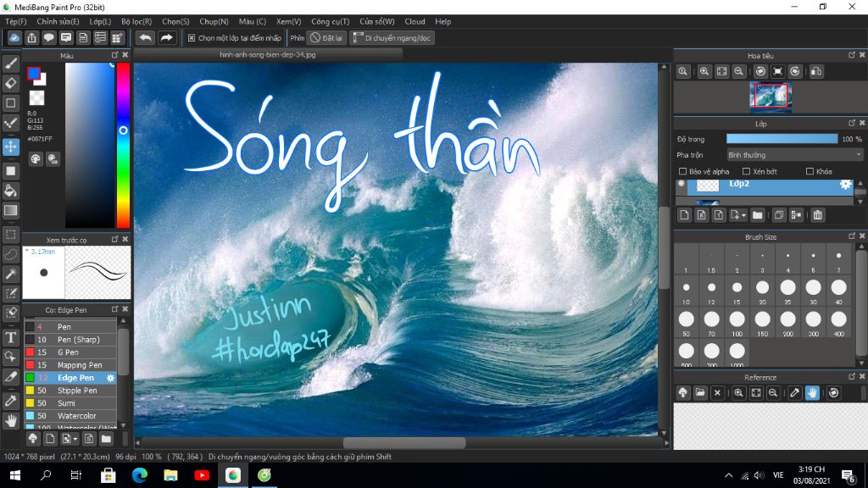
Task: Undock the Reference panel
Action: pyautogui.click(x=851, y=377)
